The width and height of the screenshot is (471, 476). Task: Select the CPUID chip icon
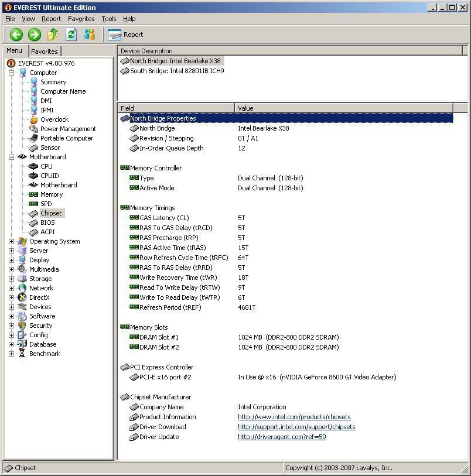click(33, 176)
